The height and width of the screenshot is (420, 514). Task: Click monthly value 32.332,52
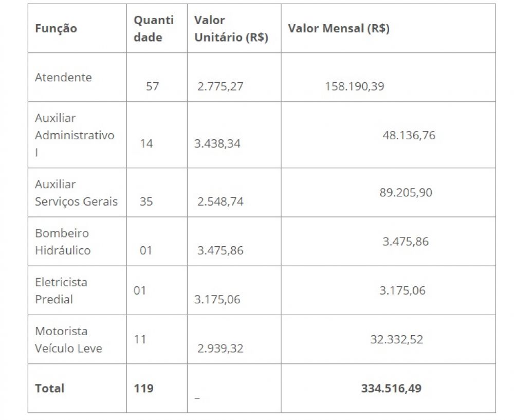click(x=396, y=339)
